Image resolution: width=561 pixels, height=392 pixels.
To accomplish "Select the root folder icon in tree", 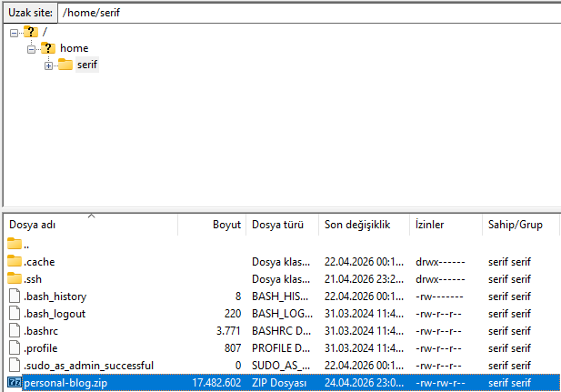I will point(31,32).
